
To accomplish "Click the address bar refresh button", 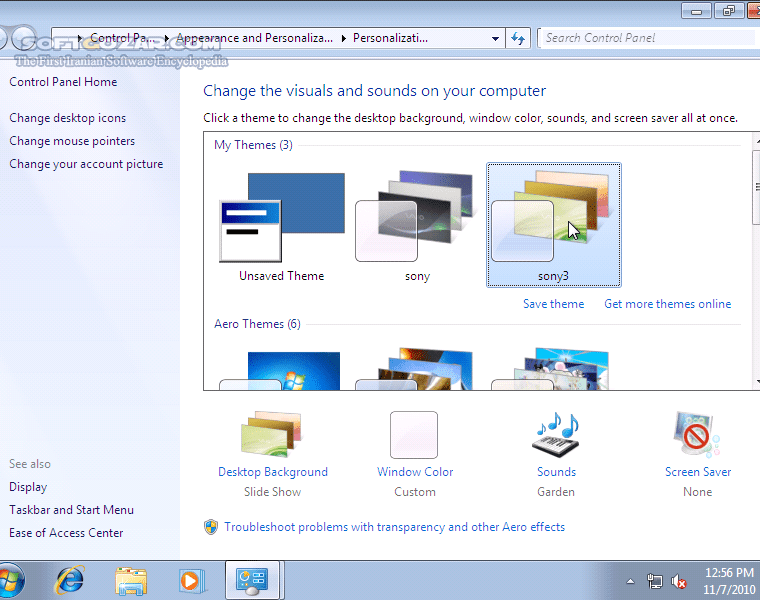I will click(x=518, y=38).
